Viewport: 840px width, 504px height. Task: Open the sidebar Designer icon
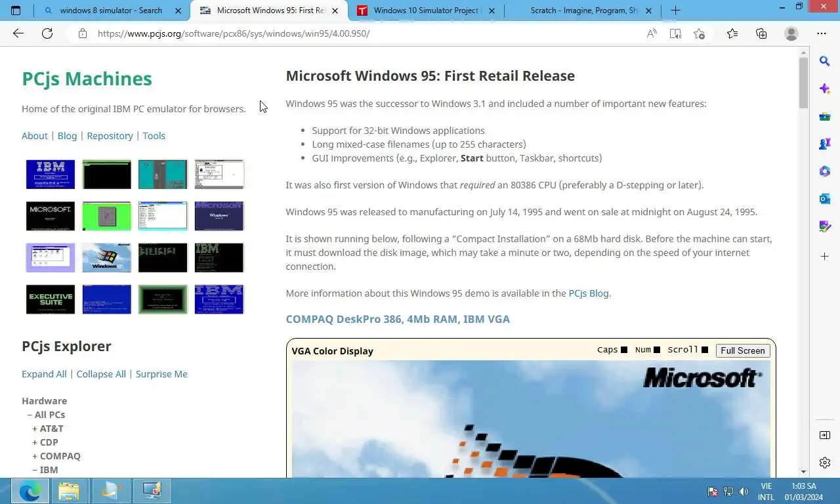(x=825, y=226)
